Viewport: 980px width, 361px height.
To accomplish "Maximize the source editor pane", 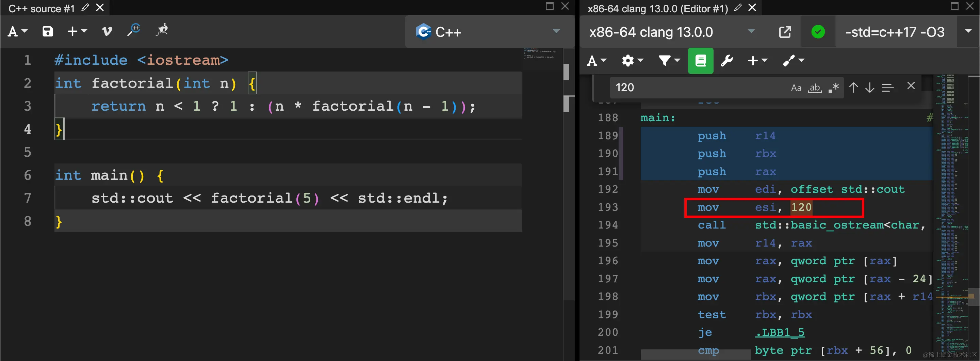I will (x=549, y=6).
